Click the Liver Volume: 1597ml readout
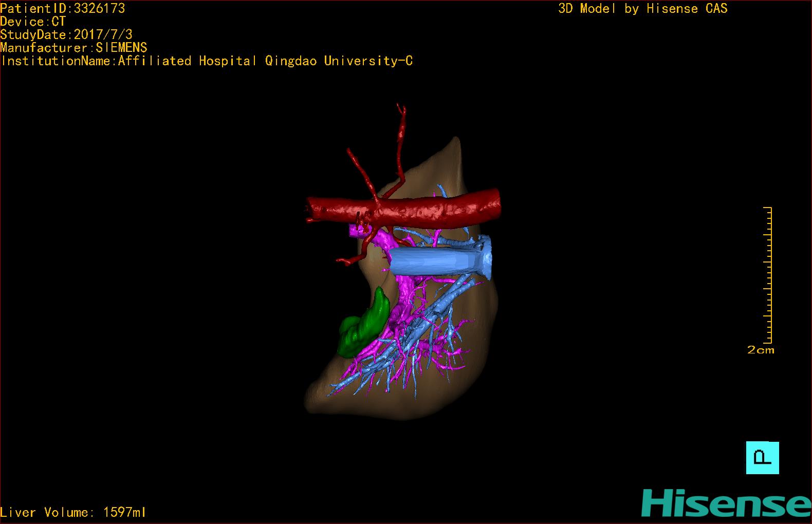 click(x=73, y=512)
